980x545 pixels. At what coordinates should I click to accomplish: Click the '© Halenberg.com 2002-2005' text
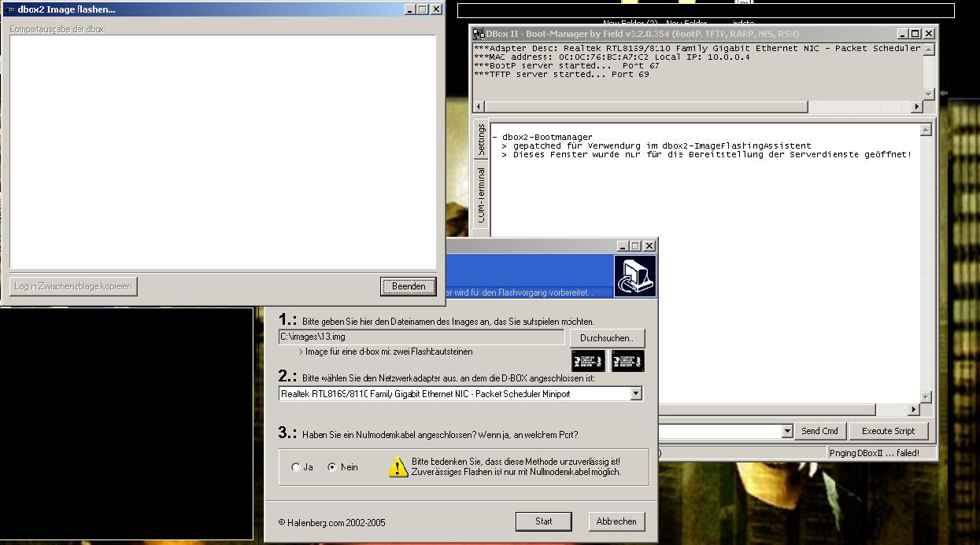click(331, 522)
